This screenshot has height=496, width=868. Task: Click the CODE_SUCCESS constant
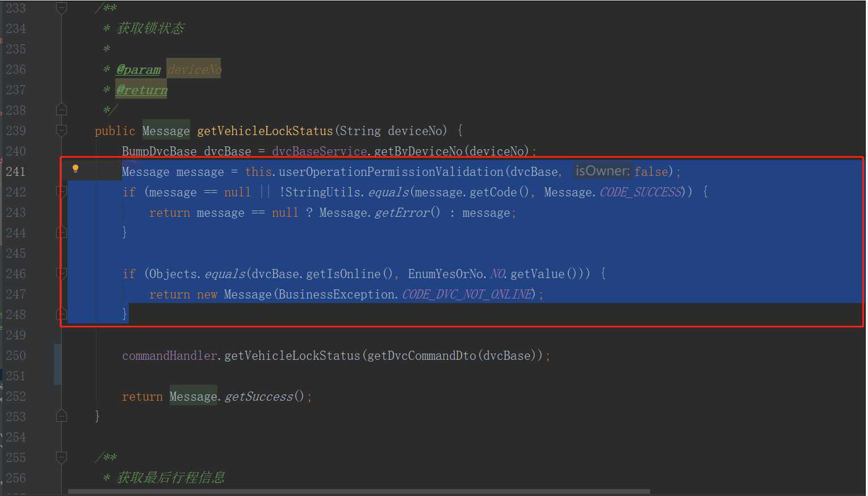641,192
